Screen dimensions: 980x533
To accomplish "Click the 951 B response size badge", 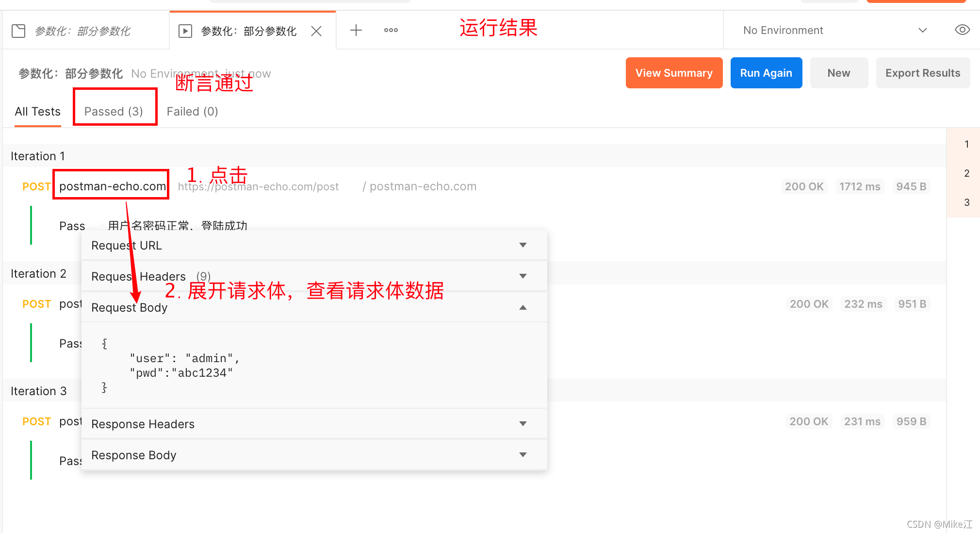I will click(x=912, y=304).
